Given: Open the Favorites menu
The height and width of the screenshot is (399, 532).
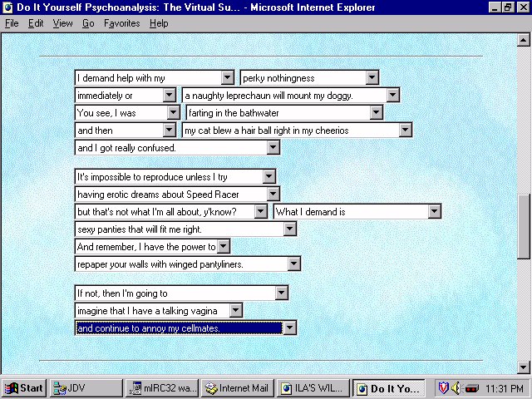Looking at the screenshot, I should pyautogui.click(x=121, y=23).
